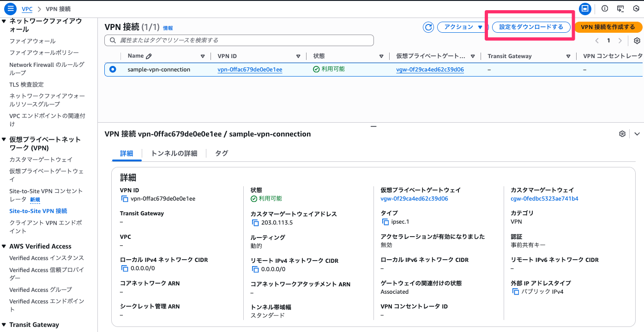644x332 pixels.
Task: Switch to the タグ tab
Action: 221,153
